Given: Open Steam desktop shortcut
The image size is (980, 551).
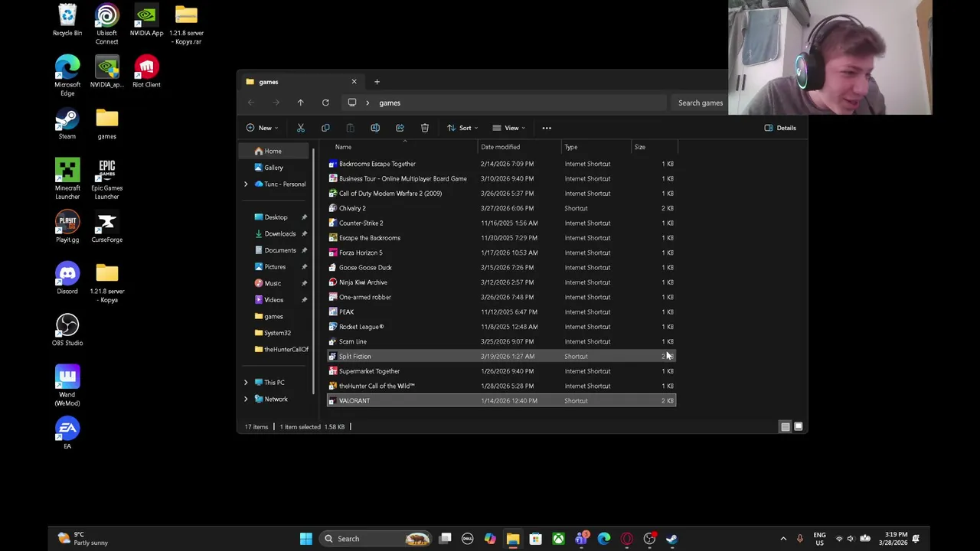Looking at the screenshot, I should pos(67,125).
